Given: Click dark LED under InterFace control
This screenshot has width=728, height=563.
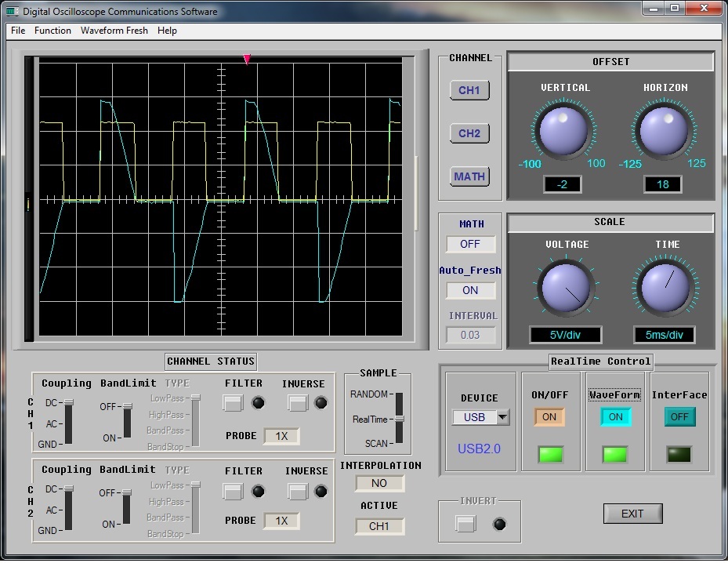Looking at the screenshot, I should [679, 454].
